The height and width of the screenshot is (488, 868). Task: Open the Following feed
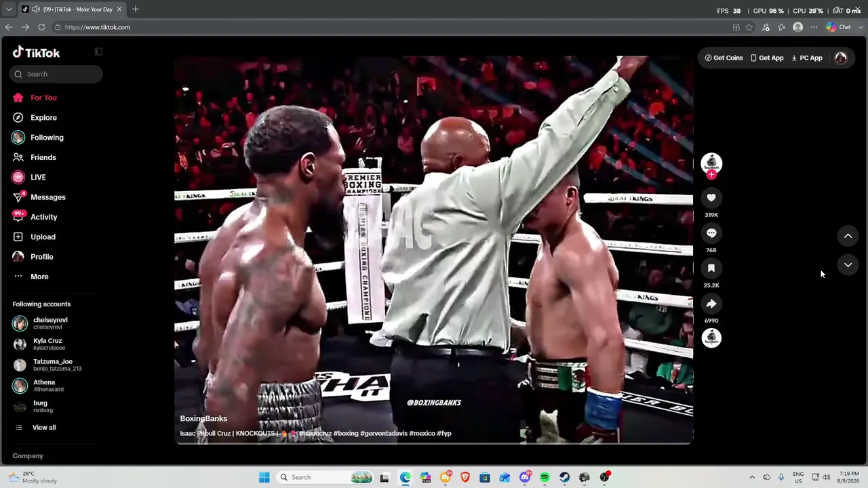(47, 138)
